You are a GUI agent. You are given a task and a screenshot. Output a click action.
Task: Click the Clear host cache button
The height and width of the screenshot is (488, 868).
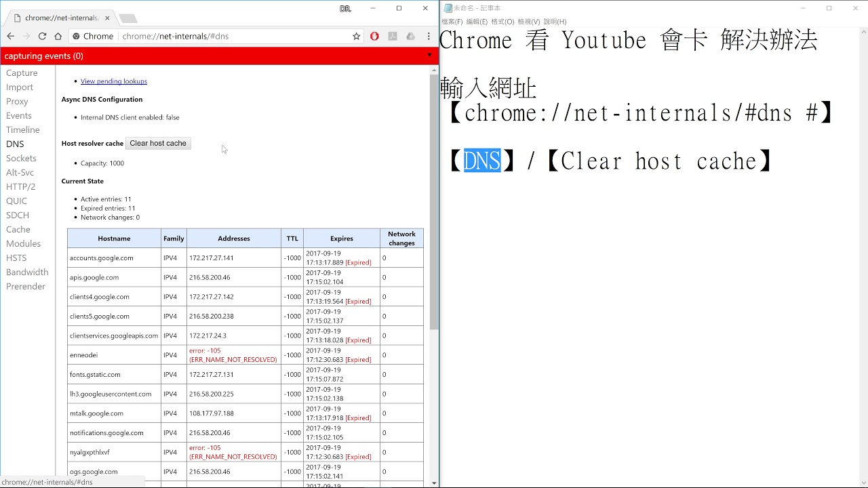[x=158, y=143]
